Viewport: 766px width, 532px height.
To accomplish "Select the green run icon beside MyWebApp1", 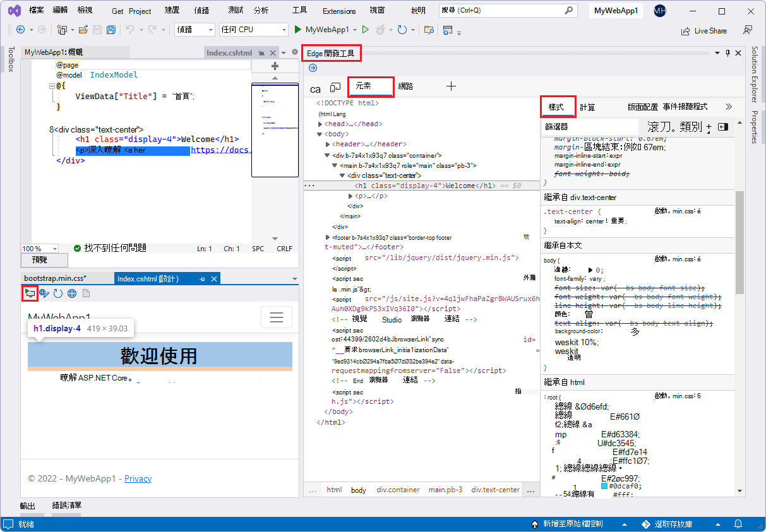I will [297, 30].
